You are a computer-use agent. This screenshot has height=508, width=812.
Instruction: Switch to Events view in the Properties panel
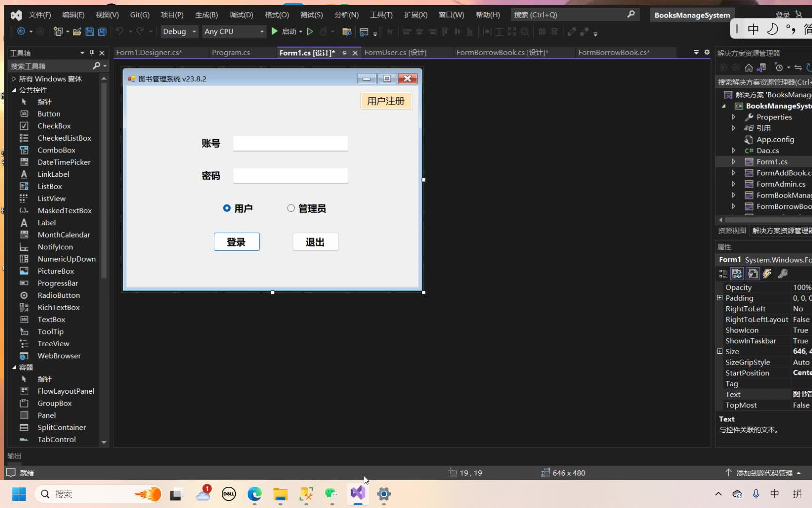(767, 274)
